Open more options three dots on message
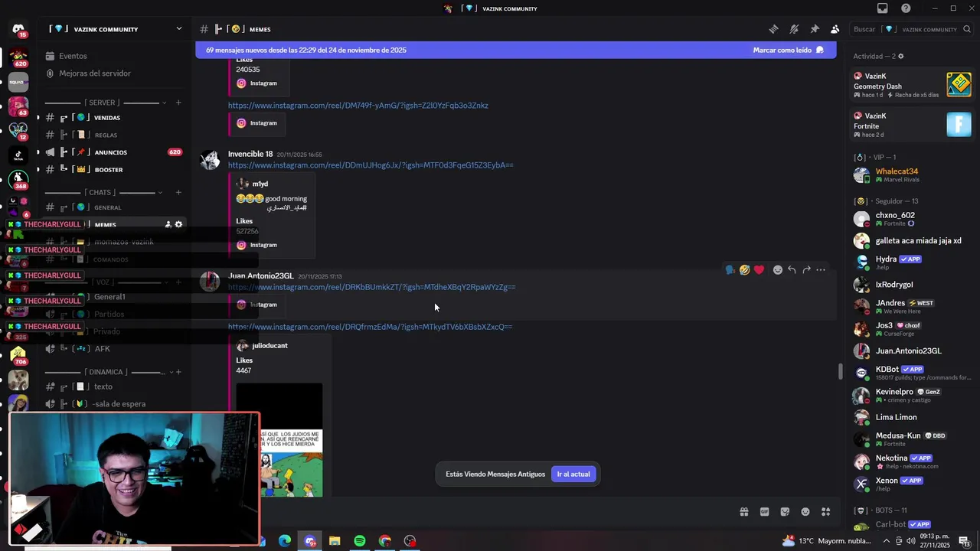 click(821, 270)
